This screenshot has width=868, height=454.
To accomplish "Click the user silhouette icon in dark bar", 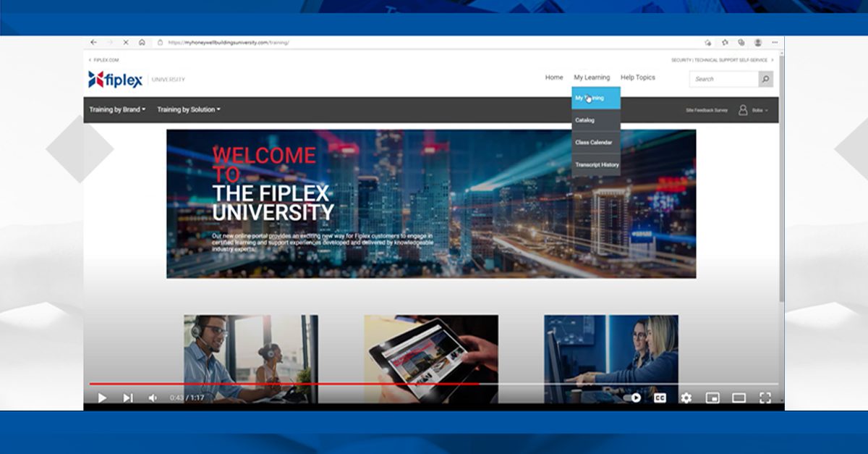I will [x=743, y=110].
